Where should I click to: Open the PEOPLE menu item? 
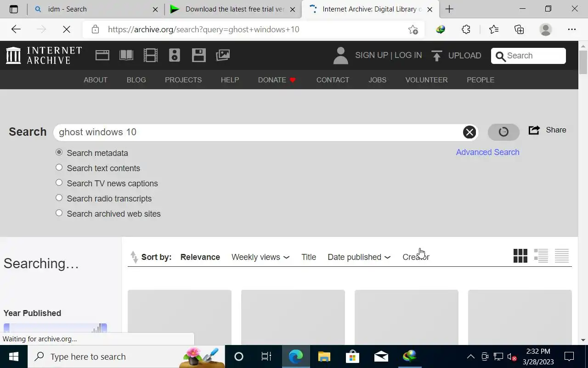point(481,80)
